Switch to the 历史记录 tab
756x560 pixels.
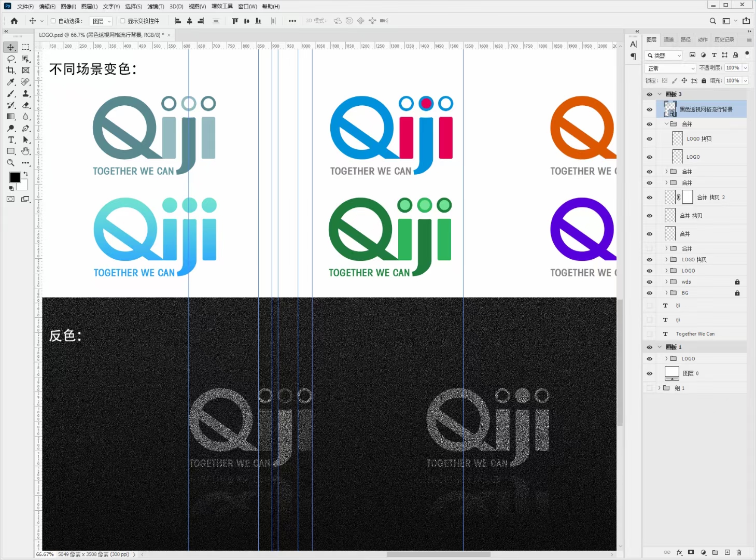pyautogui.click(x=724, y=40)
